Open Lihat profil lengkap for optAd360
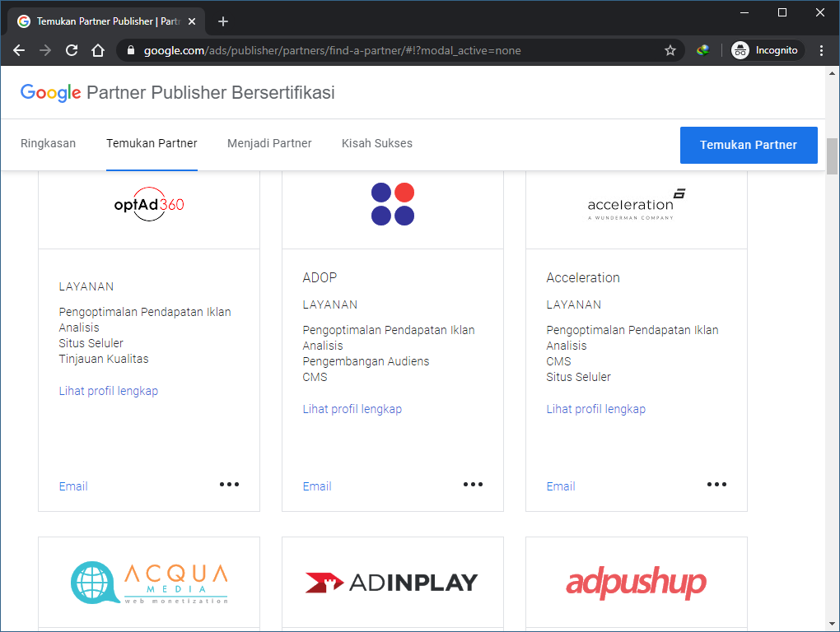840x632 pixels. [x=108, y=391]
